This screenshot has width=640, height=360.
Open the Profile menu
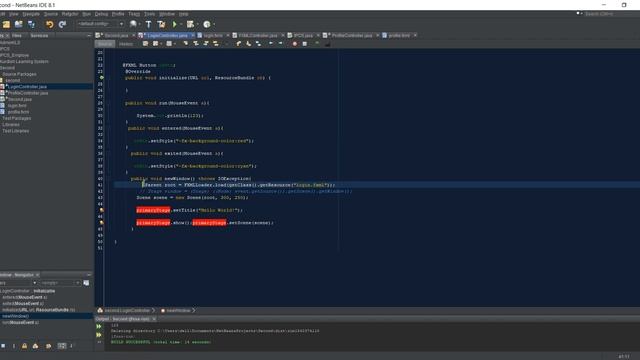[x=118, y=14]
